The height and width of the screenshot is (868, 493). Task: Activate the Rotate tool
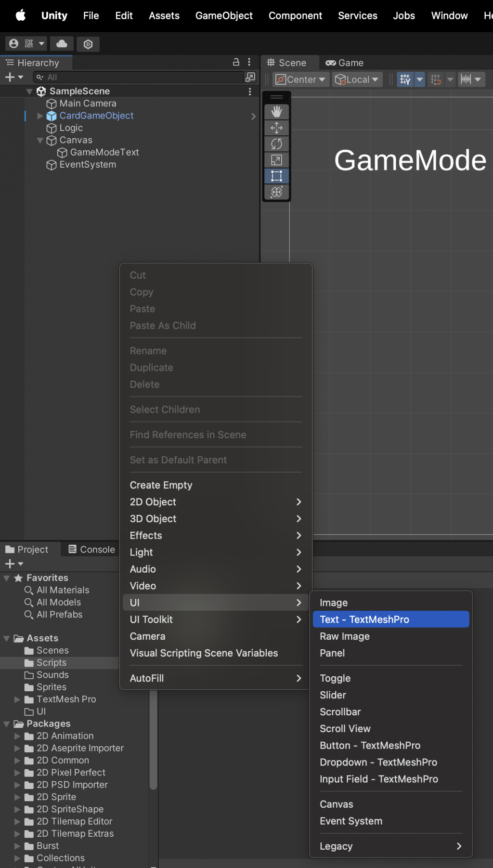(x=276, y=144)
